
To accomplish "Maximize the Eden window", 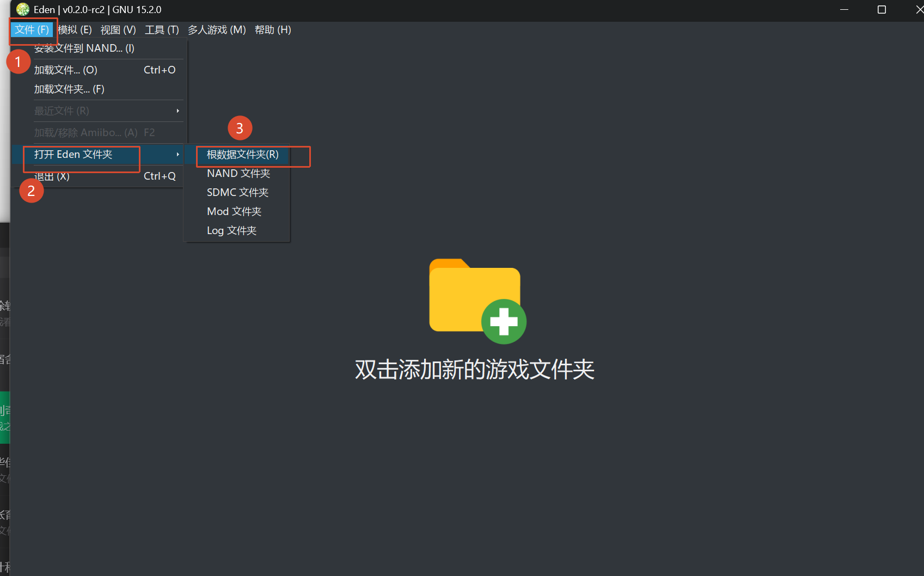I will [882, 9].
